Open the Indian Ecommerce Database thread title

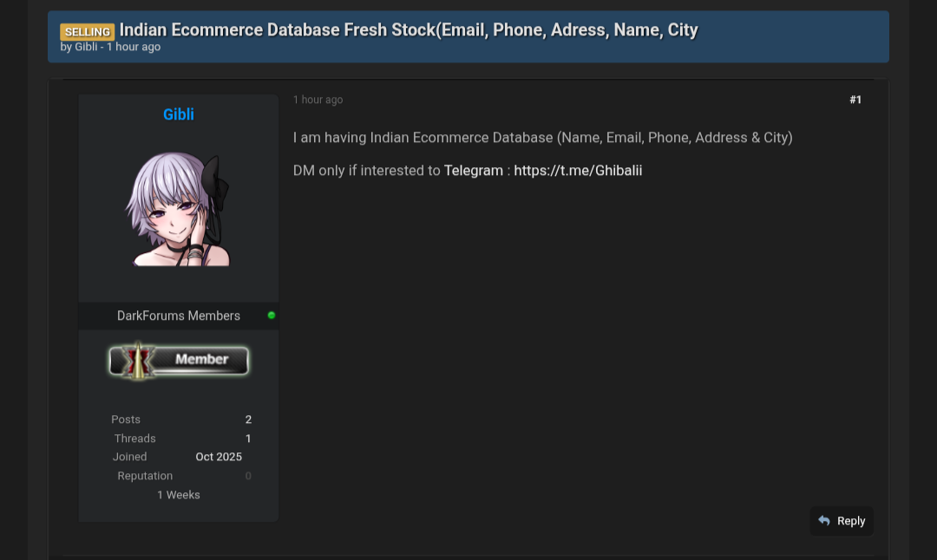coord(409,30)
